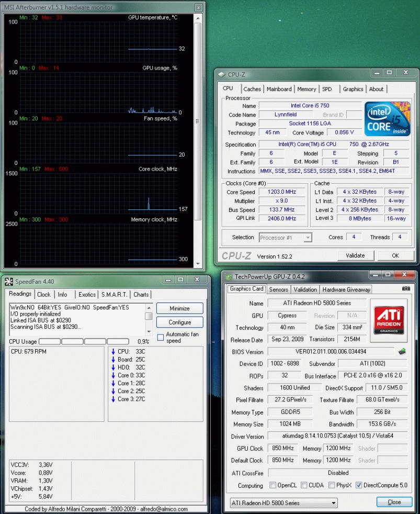Click the Afterburner monitor scrollbar up arrow
The width and height of the screenshot is (420, 514).
198,18
